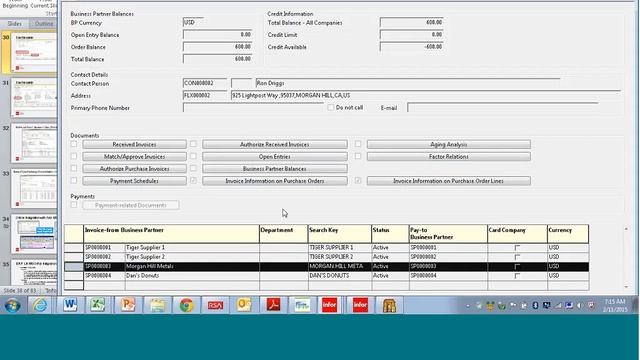
Task: Open the Open Entries document button
Action: point(275,157)
